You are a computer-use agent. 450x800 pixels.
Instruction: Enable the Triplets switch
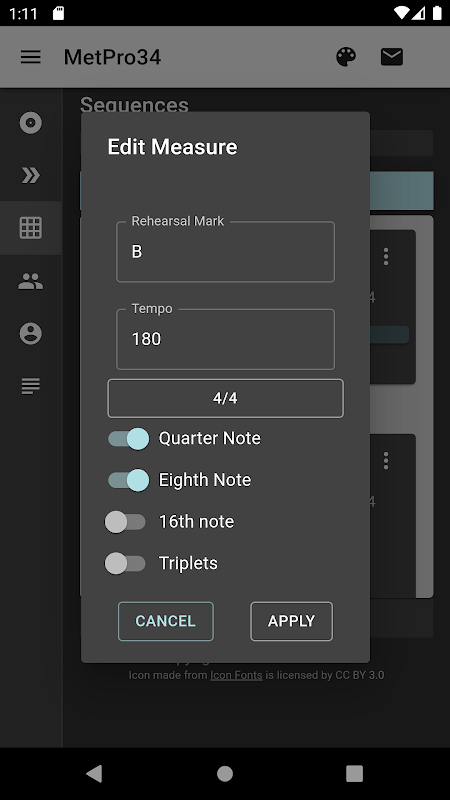click(126, 563)
